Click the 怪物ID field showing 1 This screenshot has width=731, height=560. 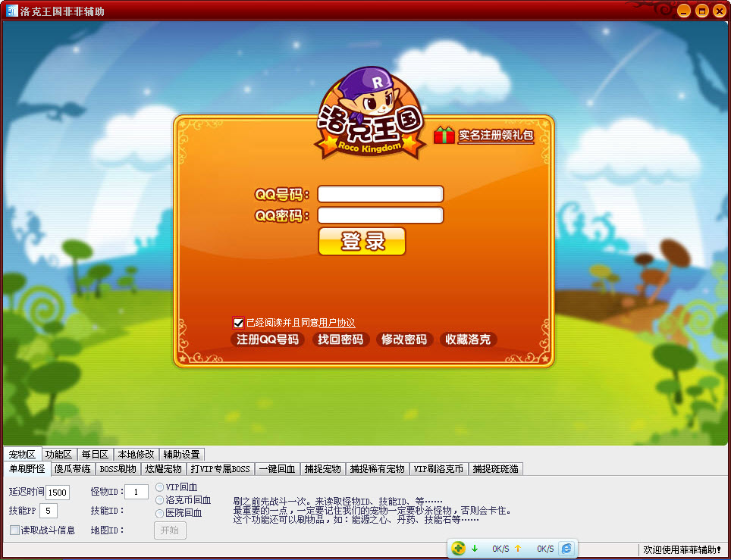(136, 492)
